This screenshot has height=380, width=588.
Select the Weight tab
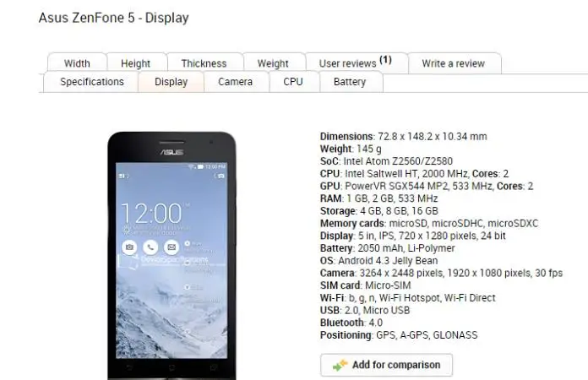pos(273,63)
